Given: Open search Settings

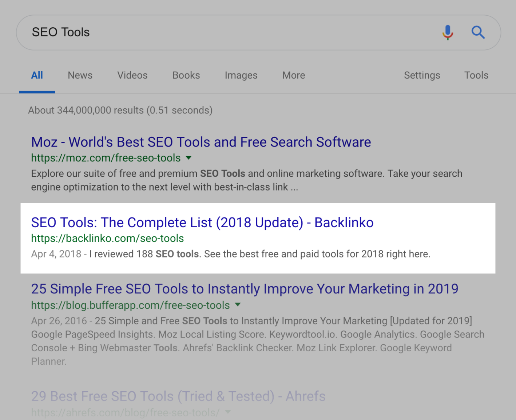Looking at the screenshot, I should tap(422, 75).
